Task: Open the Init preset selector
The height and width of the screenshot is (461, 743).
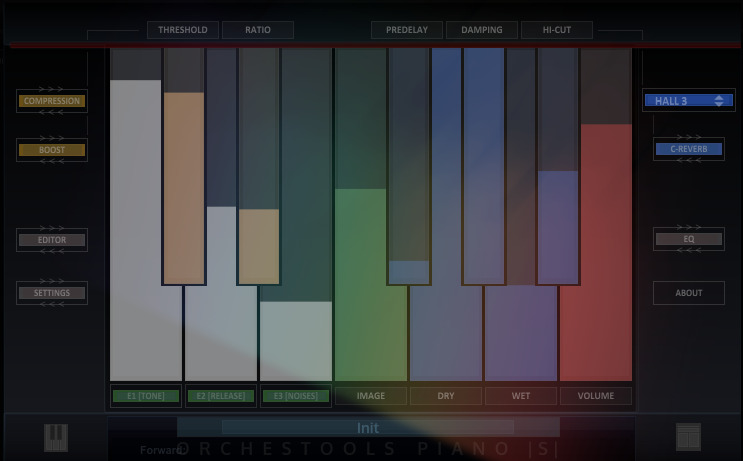Action: tap(368, 428)
